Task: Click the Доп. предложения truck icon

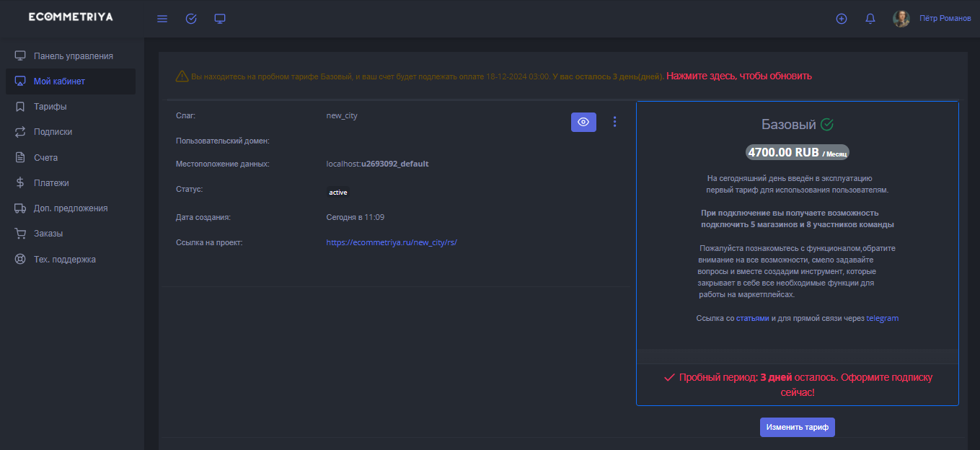Action: coord(20,208)
